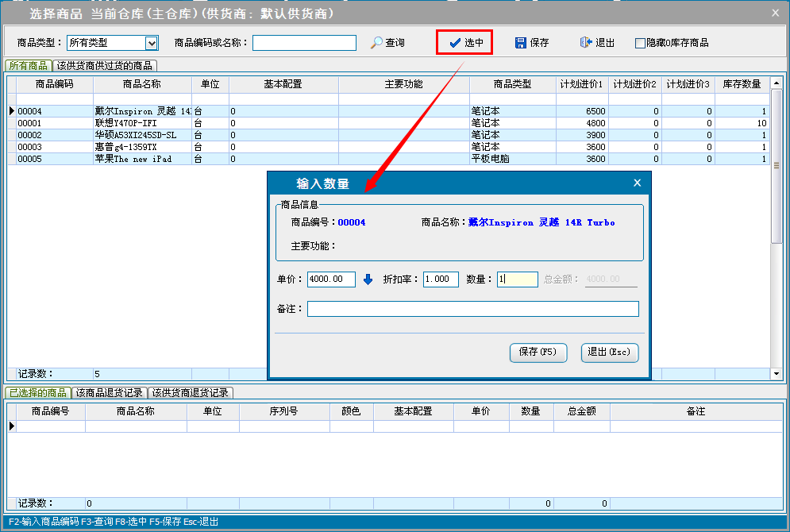
Task: Click the 选中 checkmark toolbar button
Action: tap(465, 43)
